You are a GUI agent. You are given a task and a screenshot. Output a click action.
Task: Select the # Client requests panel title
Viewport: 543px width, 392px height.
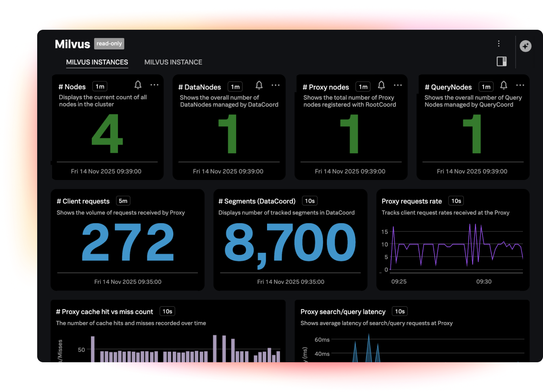(83, 201)
